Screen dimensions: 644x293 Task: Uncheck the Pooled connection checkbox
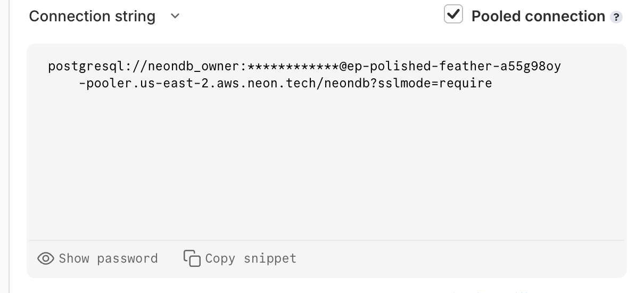coord(453,14)
